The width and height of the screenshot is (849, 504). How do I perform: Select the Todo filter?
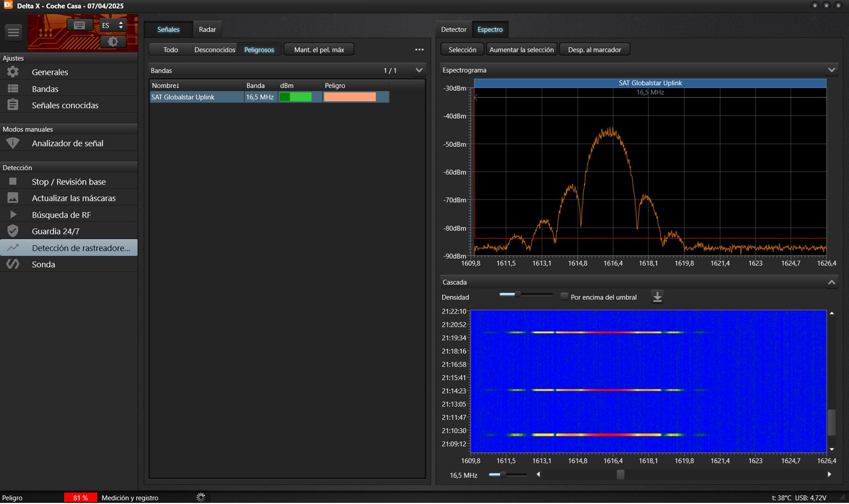170,50
